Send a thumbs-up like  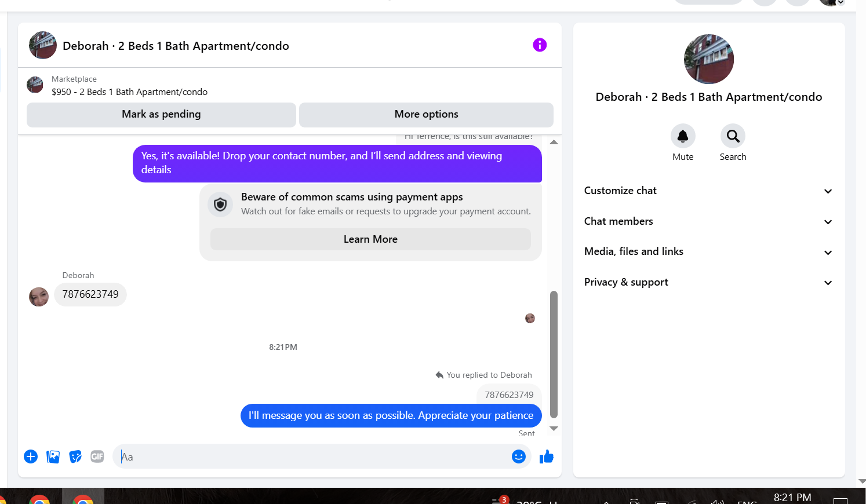547,456
